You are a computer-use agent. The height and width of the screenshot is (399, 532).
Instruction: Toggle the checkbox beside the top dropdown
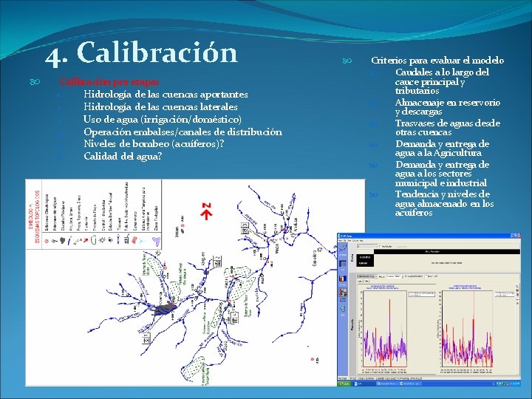(380, 246)
